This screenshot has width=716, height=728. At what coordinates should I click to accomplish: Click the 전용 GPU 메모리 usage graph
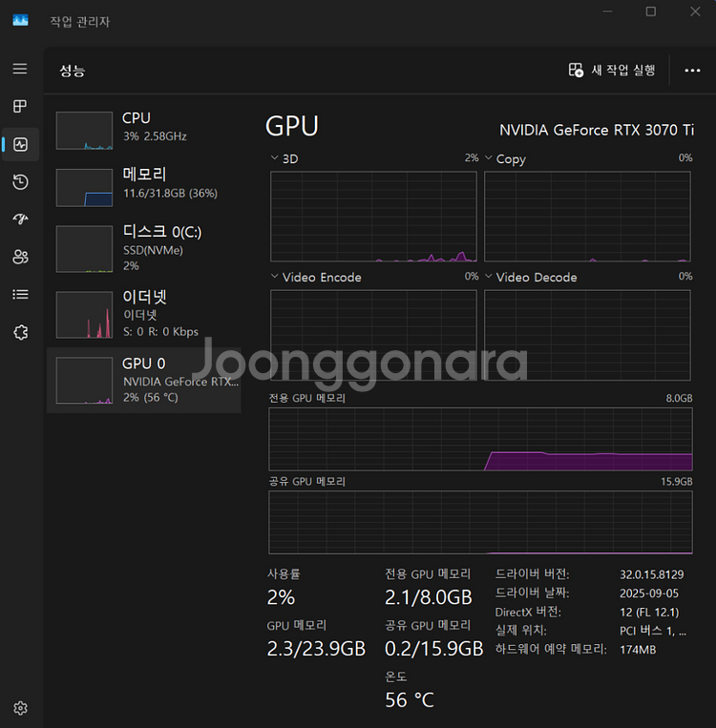[x=480, y=438]
